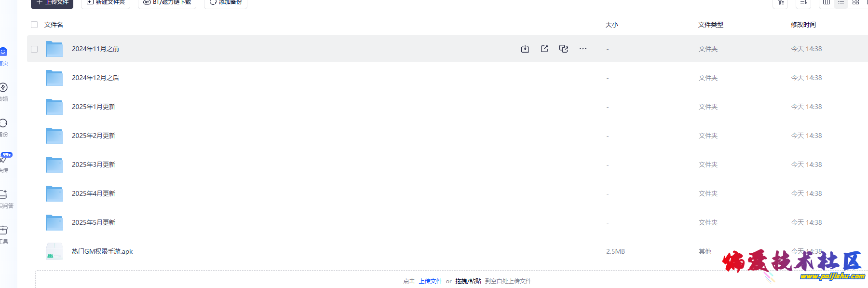Open folder name 2025年5月更新
The width and height of the screenshot is (868, 288).
94,222
